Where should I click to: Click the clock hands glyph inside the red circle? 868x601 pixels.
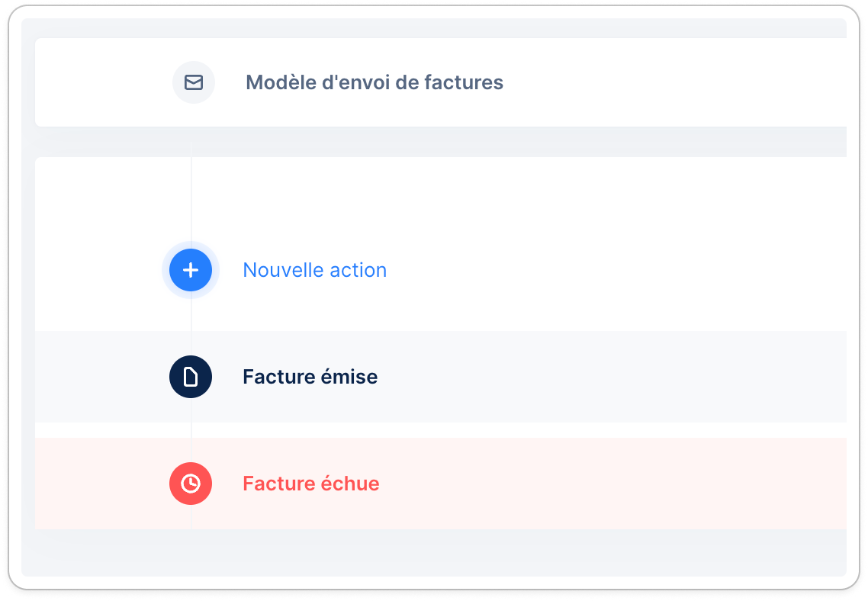[191, 484]
